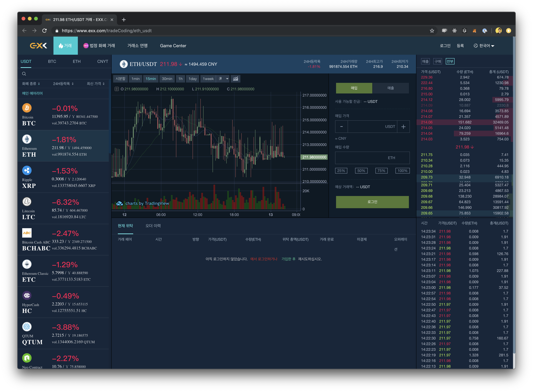The image size is (533, 392).
Task: Select BTC market tab
Action: (52, 61)
